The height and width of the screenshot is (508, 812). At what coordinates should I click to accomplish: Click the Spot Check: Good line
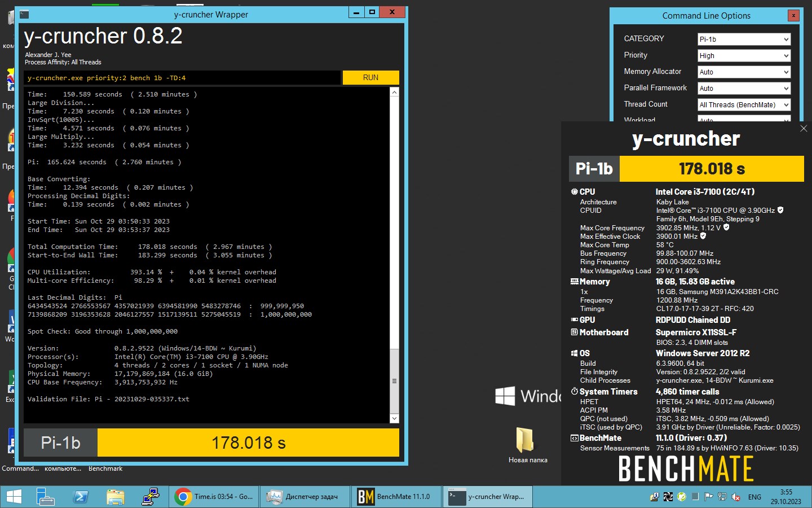[x=103, y=331]
